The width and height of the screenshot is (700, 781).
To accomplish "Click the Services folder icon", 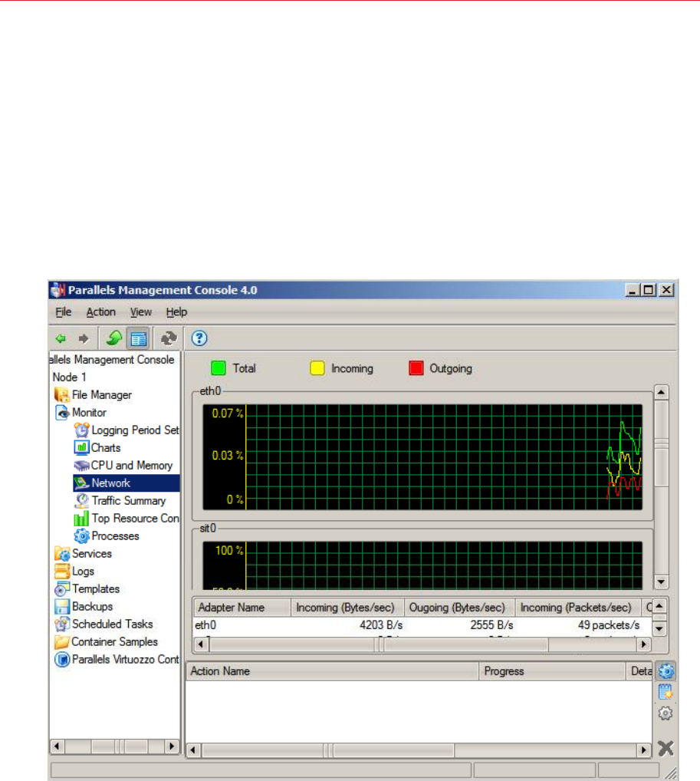I will tap(62, 553).
